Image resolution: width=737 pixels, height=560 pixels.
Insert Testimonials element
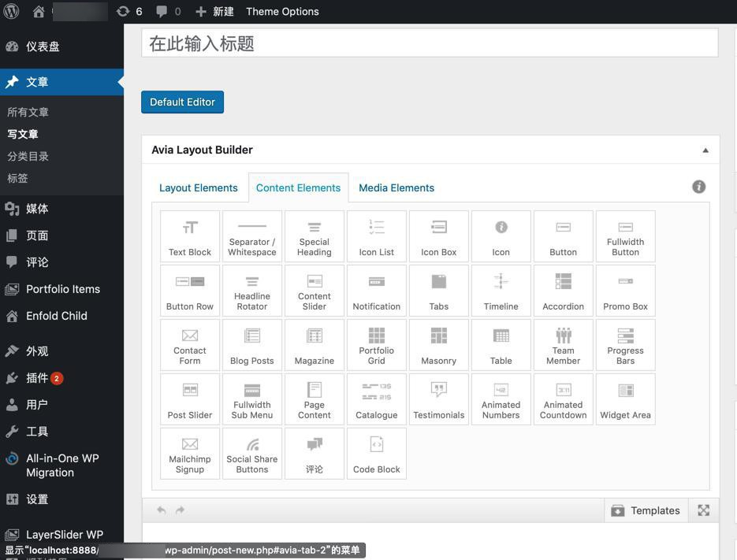pos(439,399)
